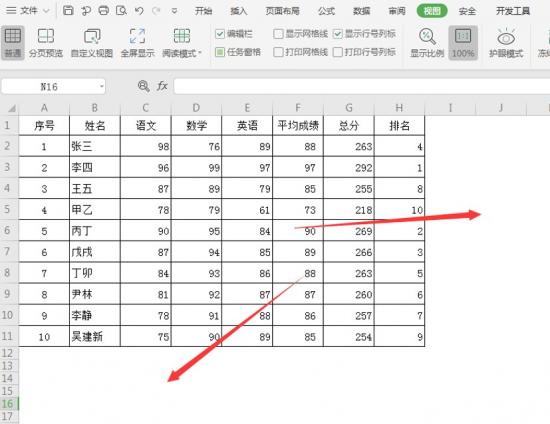Open the 审阅 ribbon tab
Screen dimensions: 550x424
pos(397,11)
